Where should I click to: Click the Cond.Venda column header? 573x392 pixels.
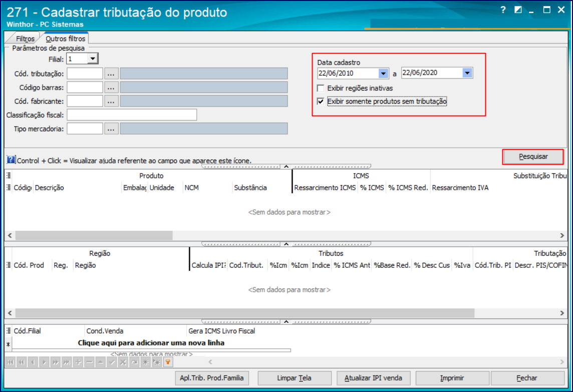click(135, 331)
